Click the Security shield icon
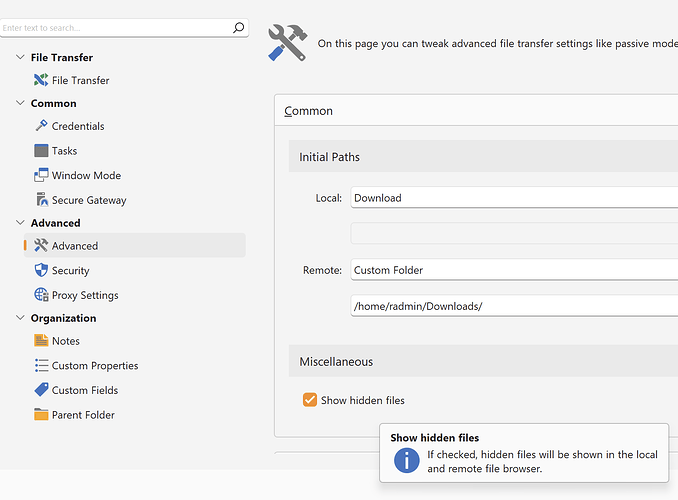This screenshot has width=678, height=500. 41,270
